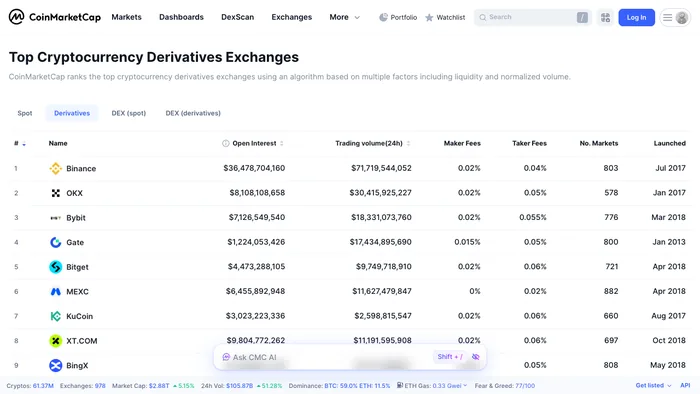Image resolution: width=700 pixels, height=394 pixels.
Task: Click the search magnifier icon
Action: [x=483, y=17]
